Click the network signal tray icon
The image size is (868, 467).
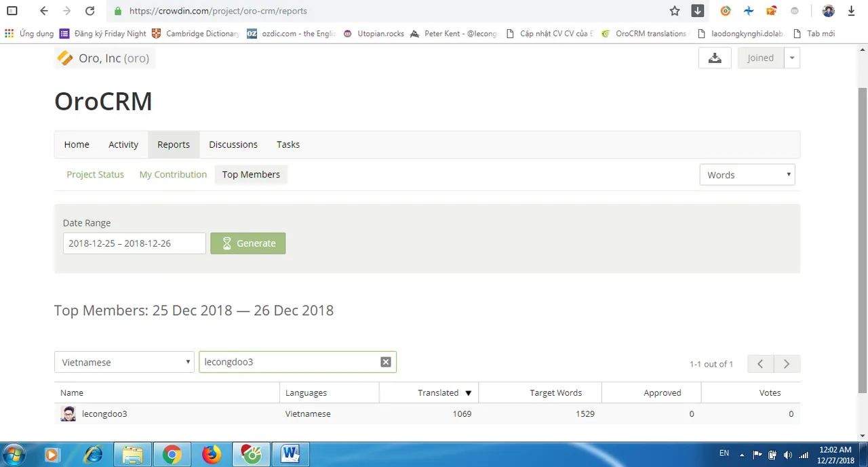804,454
